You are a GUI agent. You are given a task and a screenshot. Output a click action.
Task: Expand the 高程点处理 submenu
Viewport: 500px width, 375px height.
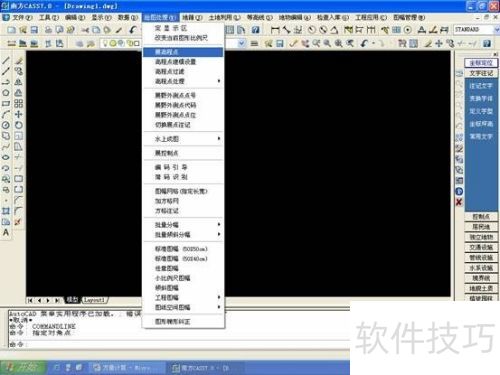click(x=183, y=81)
